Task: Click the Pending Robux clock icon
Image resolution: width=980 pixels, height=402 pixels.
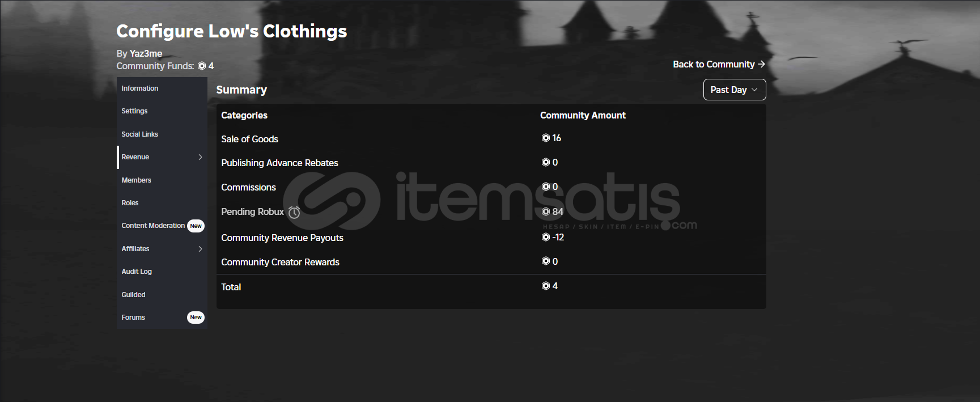Action: [294, 212]
